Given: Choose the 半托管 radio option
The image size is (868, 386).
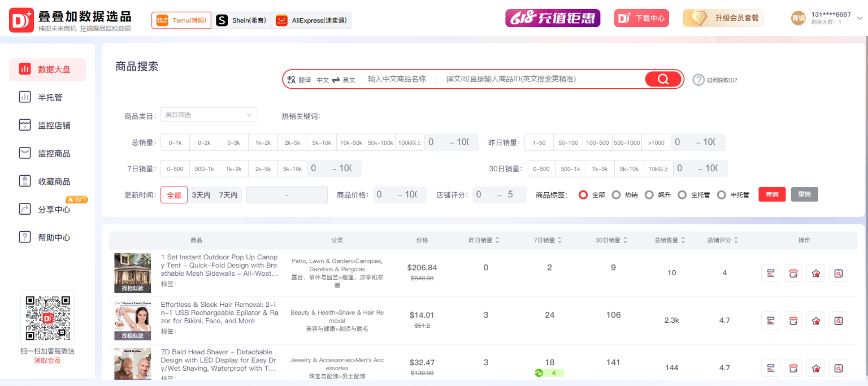Looking at the screenshot, I should click(x=721, y=195).
